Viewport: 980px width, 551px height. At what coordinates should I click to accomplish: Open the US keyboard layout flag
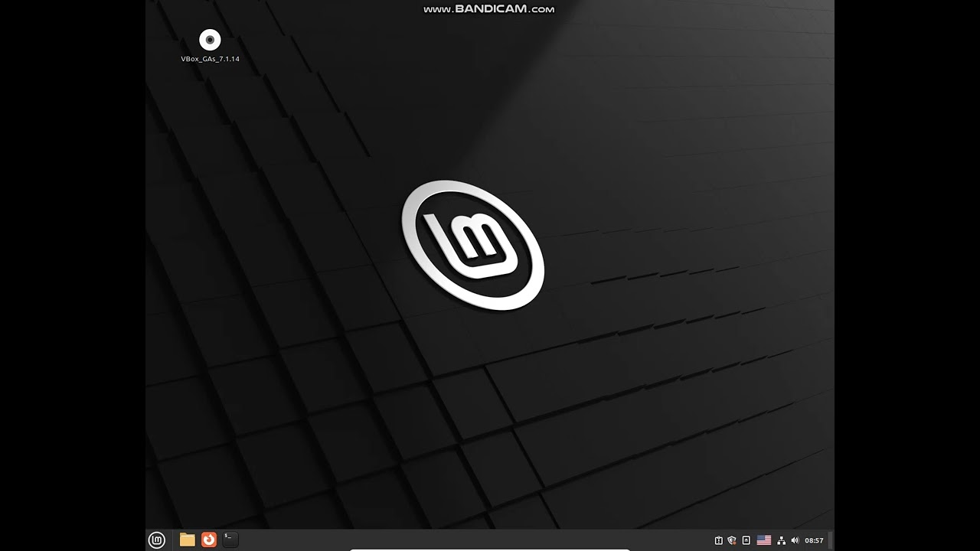tap(764, 540)
